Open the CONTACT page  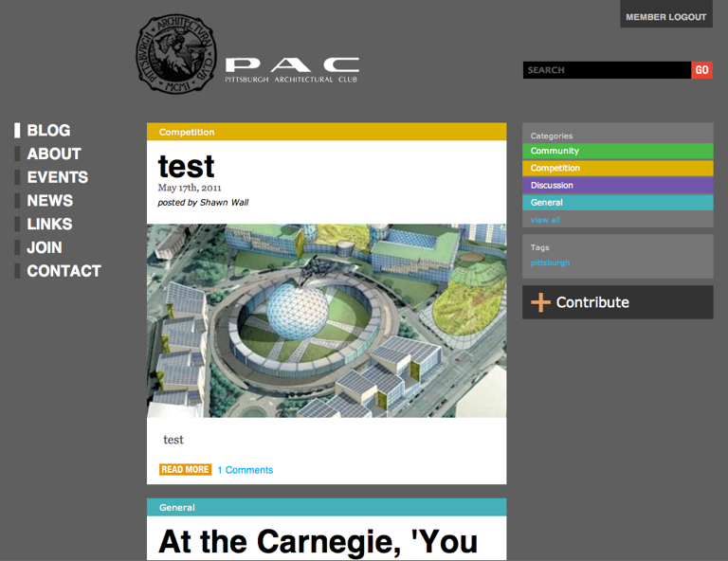(x=64, y=271)
